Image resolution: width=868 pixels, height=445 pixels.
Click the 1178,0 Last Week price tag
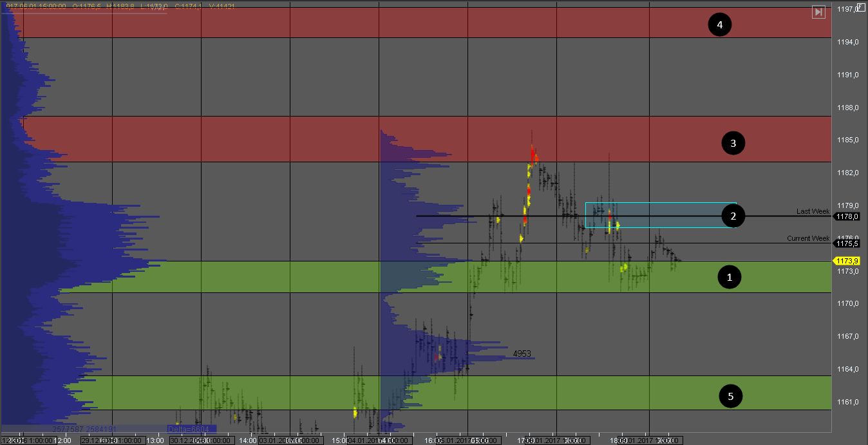[x=847, y=217]
